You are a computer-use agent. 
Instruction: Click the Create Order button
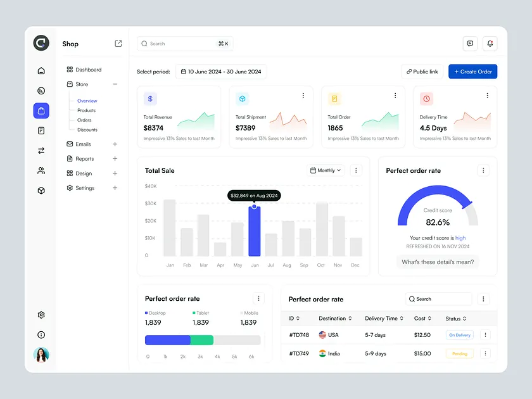tap(472, 72)
